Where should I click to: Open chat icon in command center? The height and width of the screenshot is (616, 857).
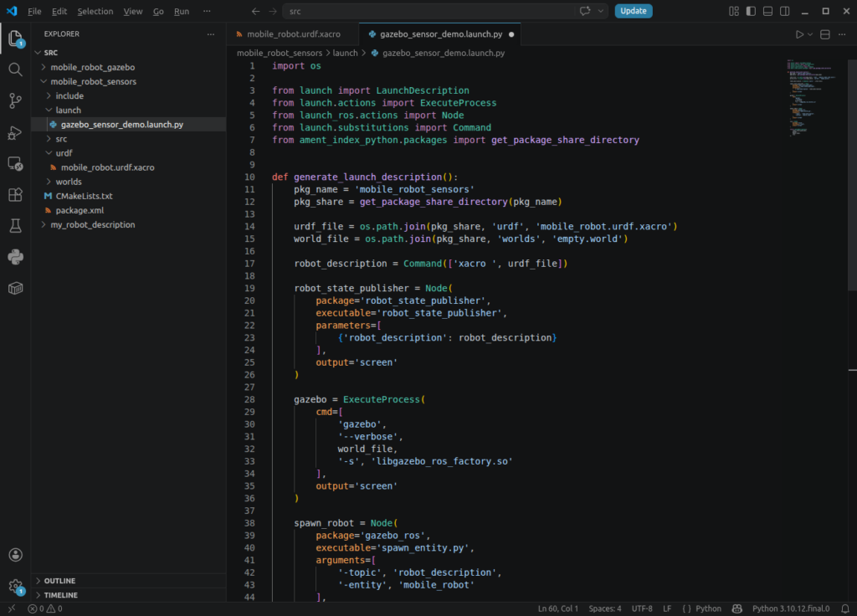pos(585,11)
